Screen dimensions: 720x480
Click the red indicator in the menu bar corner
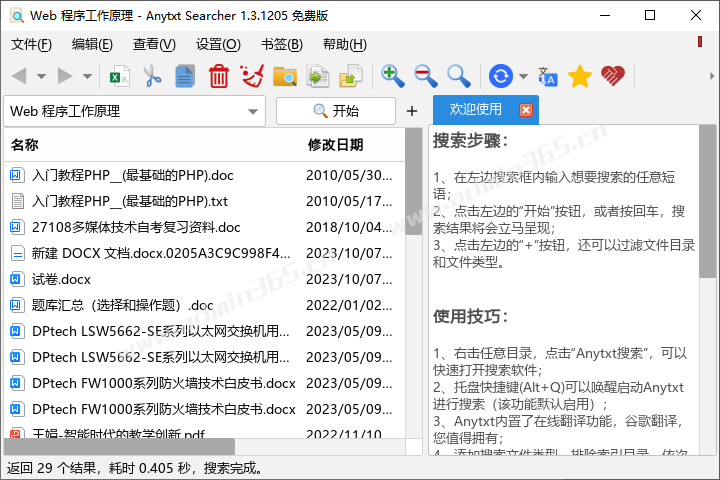tap(700, 41)
